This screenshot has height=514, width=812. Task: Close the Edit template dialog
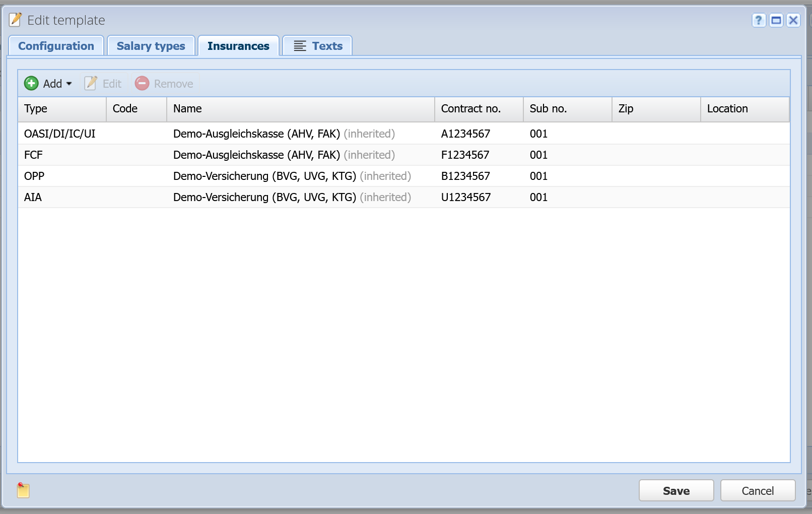(793, 20)
